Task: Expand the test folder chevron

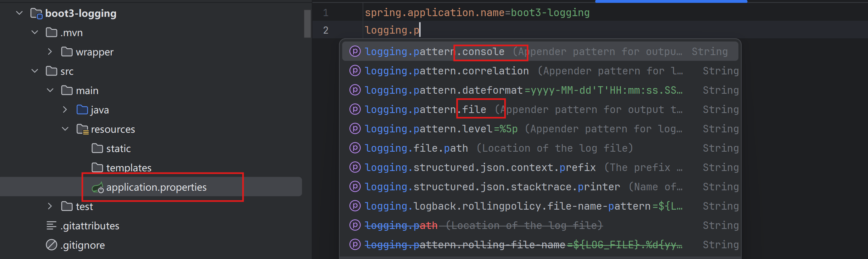Action: (x=50, y=206)
